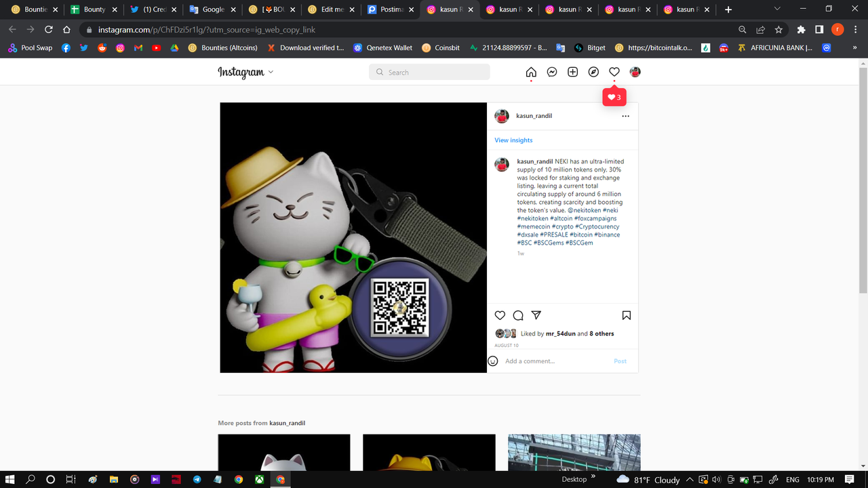Open Explore using the compass icon
The image size is (868, 488).
593,71
